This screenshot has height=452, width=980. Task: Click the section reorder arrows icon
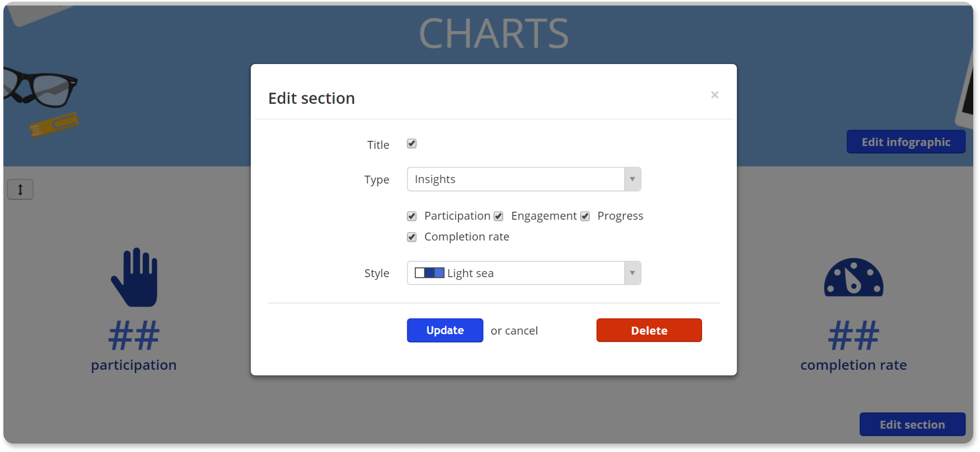click(20, 189)
